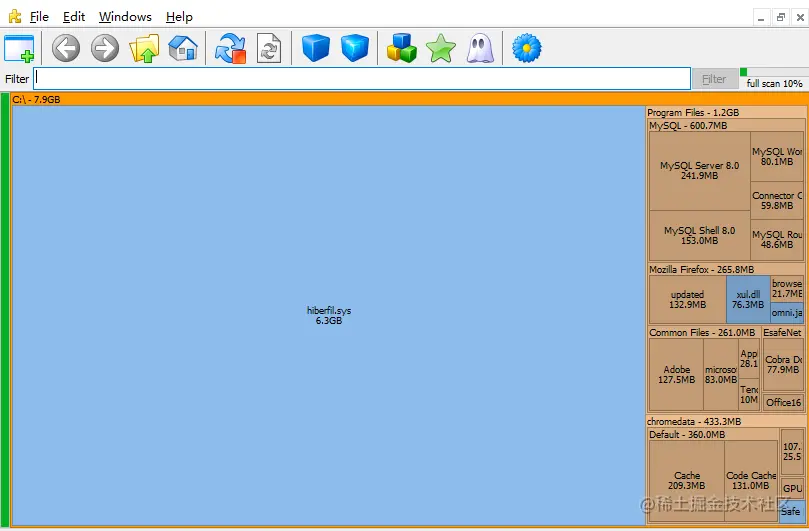The height and width of the screenshot is (531, 809).
Task: Toggle the ghost icon in toolbar
Action: tap(480, 49)
